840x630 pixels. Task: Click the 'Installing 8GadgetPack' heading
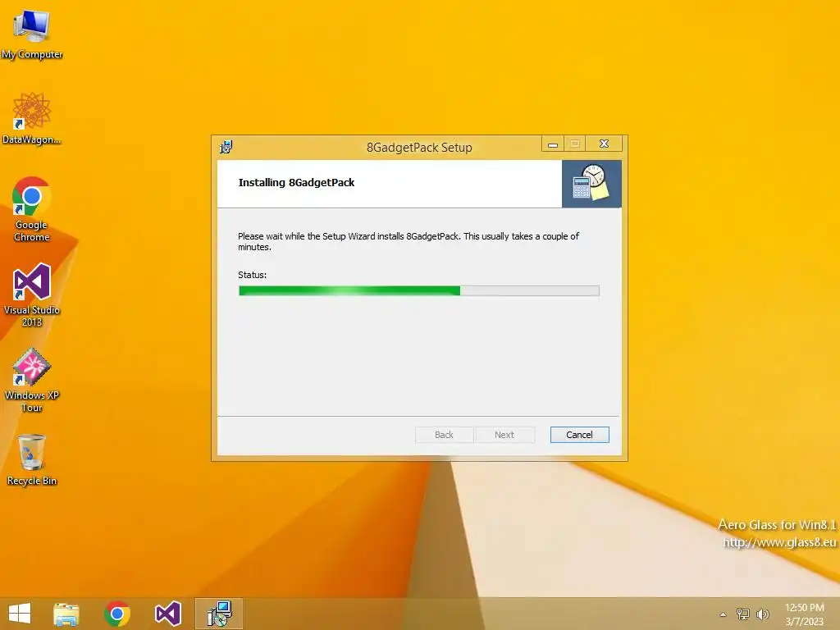(296, 183)
